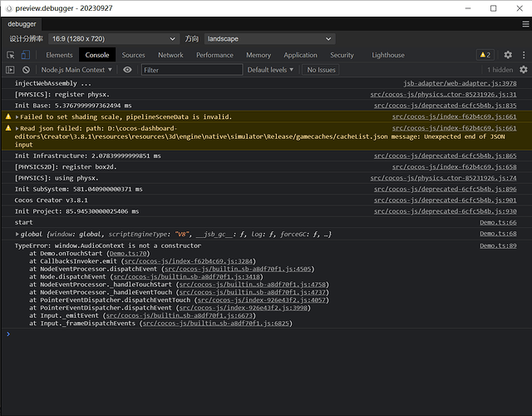Open the Default levels dropdown

pos(270,70)
